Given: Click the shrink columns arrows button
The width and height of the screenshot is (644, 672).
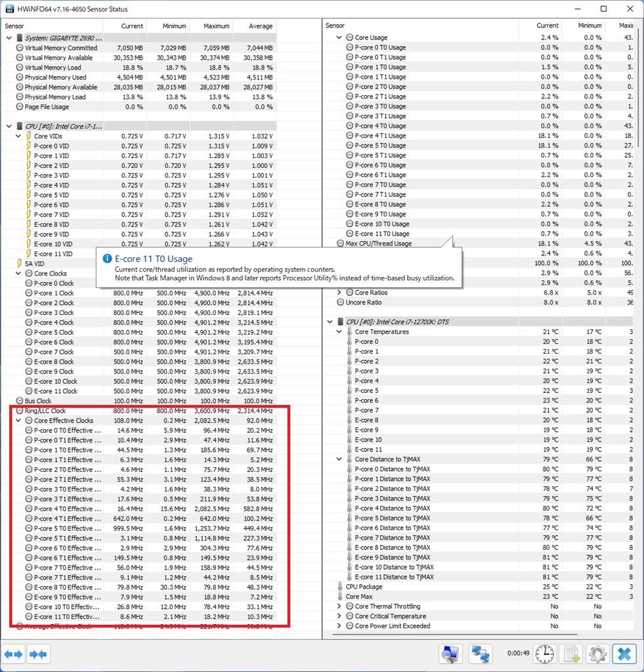Looking at the screenshot, I should coord(38,654).
